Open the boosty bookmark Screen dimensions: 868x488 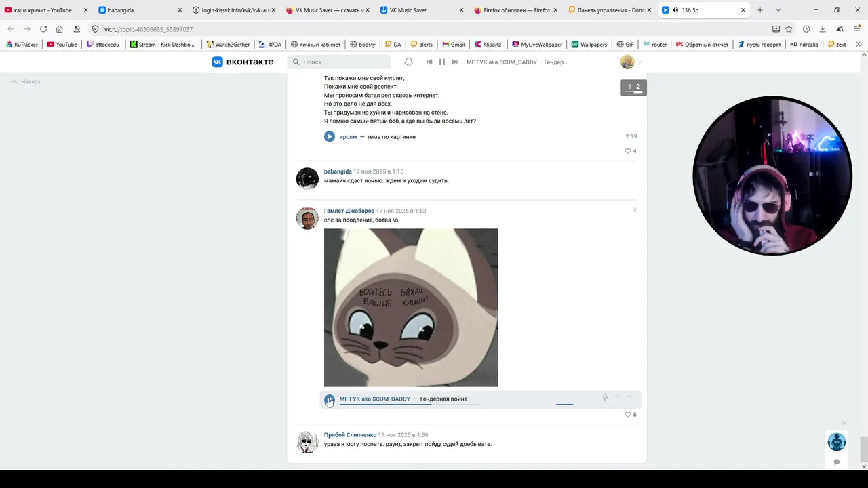point(363,45)
